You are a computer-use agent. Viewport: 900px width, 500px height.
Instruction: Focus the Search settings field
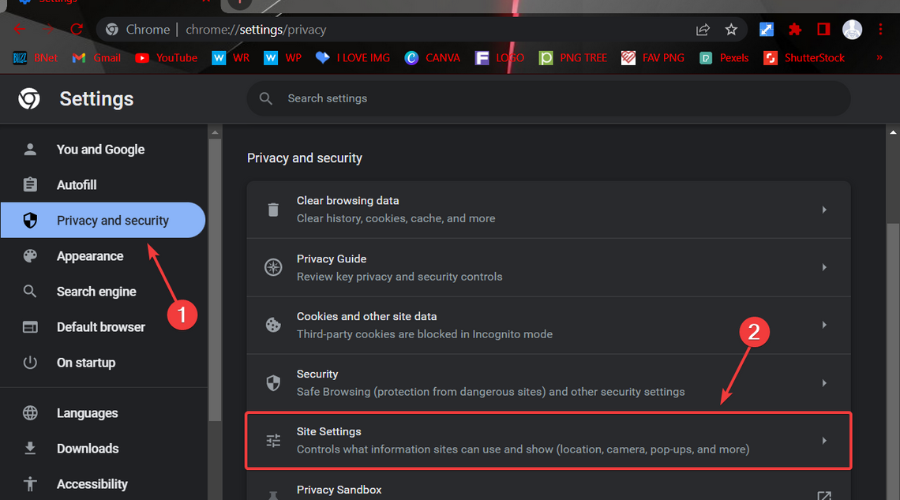(x=548, y=99)
